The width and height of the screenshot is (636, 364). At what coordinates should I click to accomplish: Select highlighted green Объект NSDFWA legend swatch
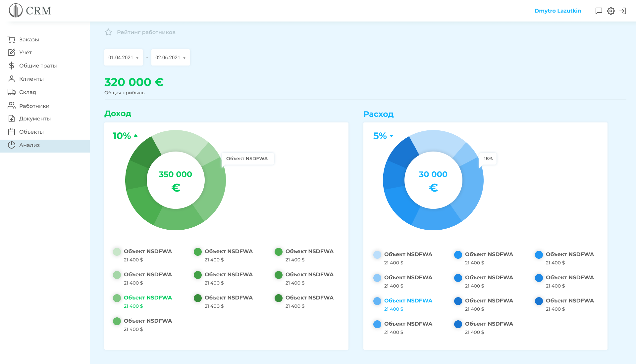click(117, 298)
